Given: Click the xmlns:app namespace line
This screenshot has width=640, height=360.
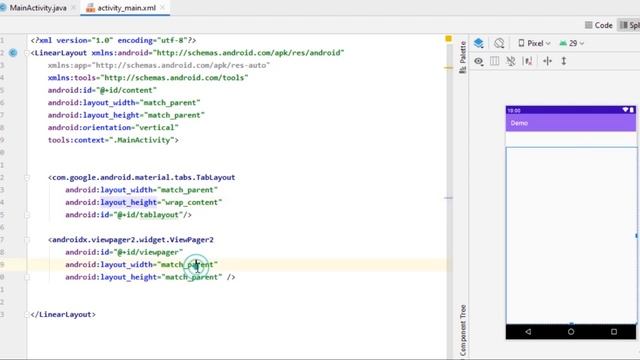Looking at the screenshot, I should [x=159, y=65].
